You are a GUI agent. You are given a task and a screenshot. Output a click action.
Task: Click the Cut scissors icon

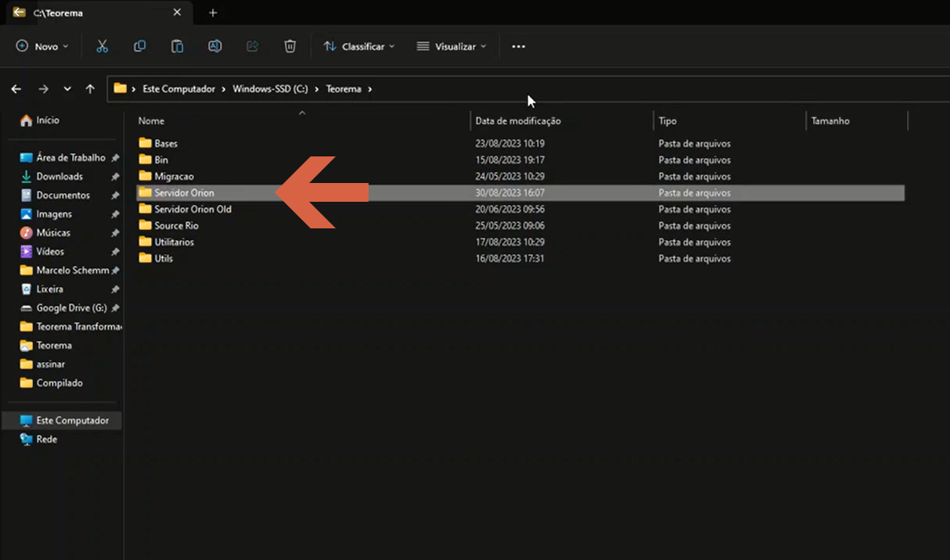(x=102, y=46)
